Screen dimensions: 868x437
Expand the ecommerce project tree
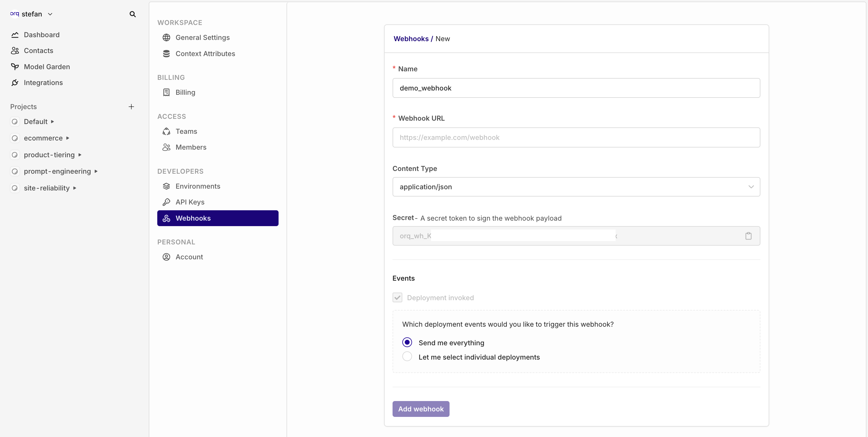click(x=68, y=138)
